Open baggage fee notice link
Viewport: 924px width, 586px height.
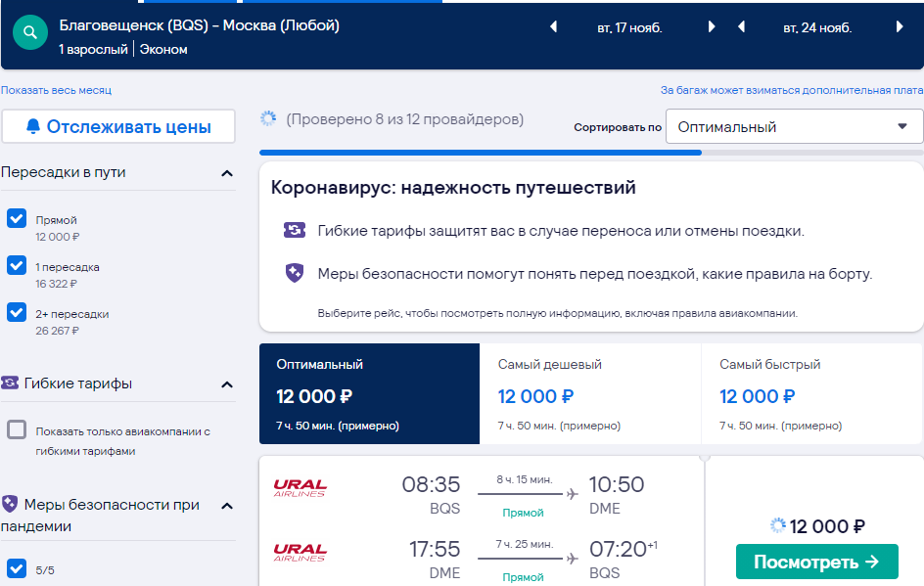[x=792, y=90]
